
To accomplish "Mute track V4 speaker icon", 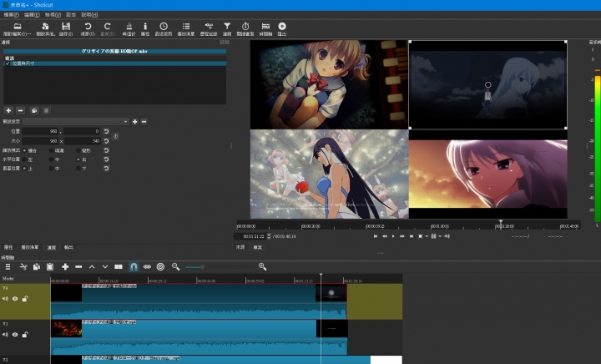I will click(x=5, y=299).
